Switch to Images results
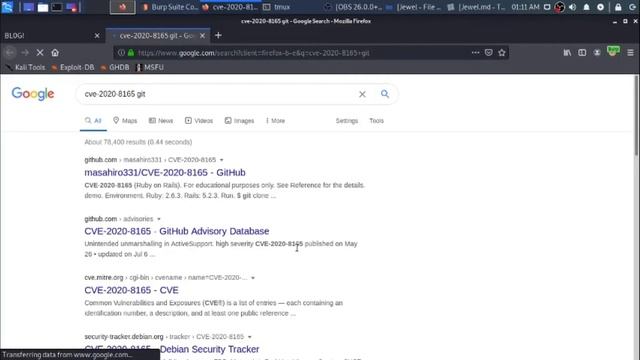Image resolution: width=640 pixels, height=360 pixels. 239,121
